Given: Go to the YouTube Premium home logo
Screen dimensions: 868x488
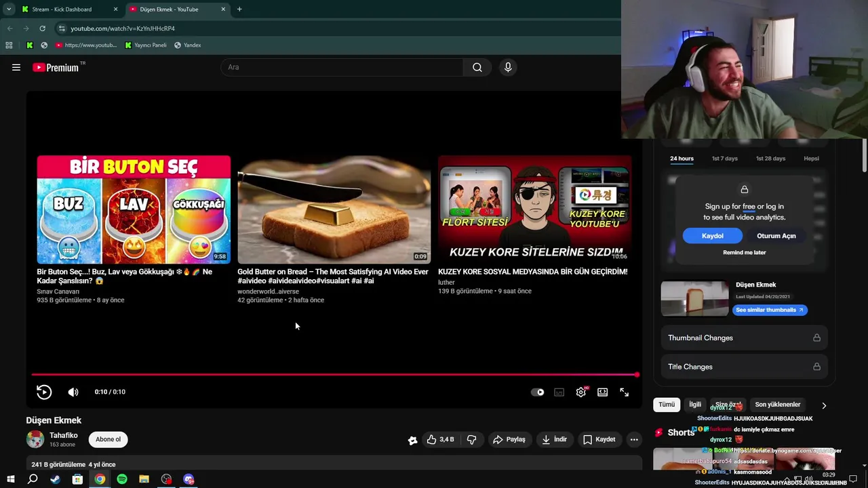Looking at the screenshot, I should pos(56,67).
